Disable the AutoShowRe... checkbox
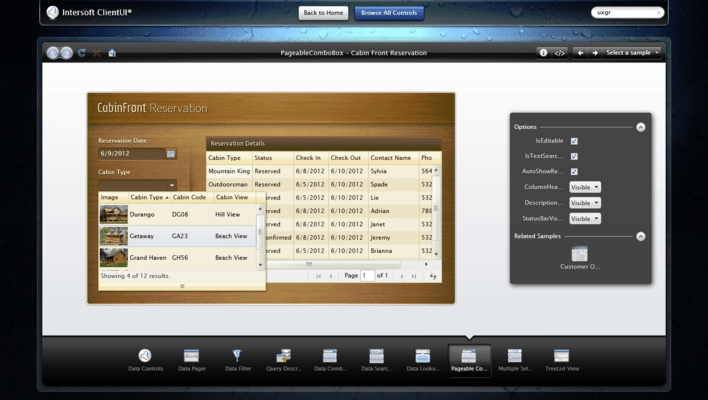The image size is (708, 400). point(574,172)
